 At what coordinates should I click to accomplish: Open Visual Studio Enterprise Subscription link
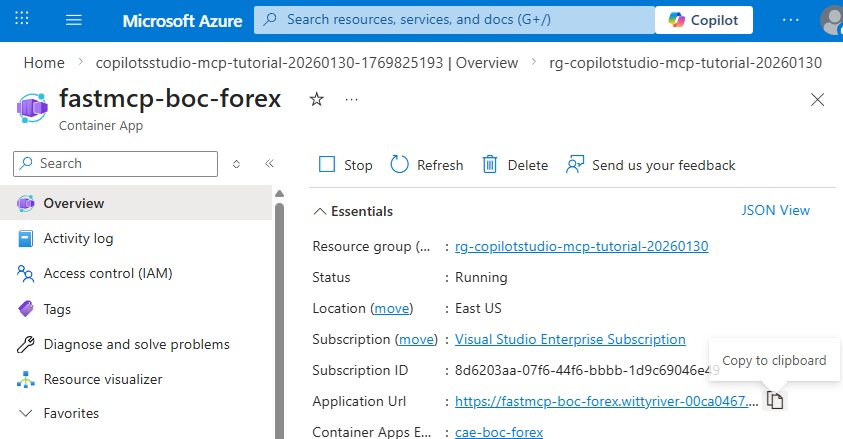570,340
